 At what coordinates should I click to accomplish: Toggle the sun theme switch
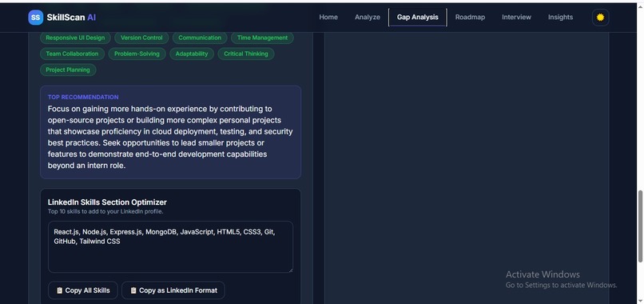(x=600, y=18)
